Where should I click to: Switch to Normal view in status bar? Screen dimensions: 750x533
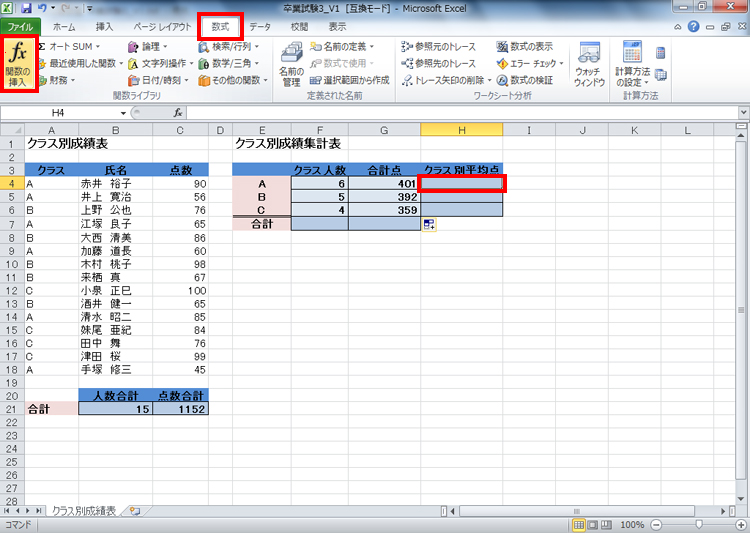(x=578, y=525)
